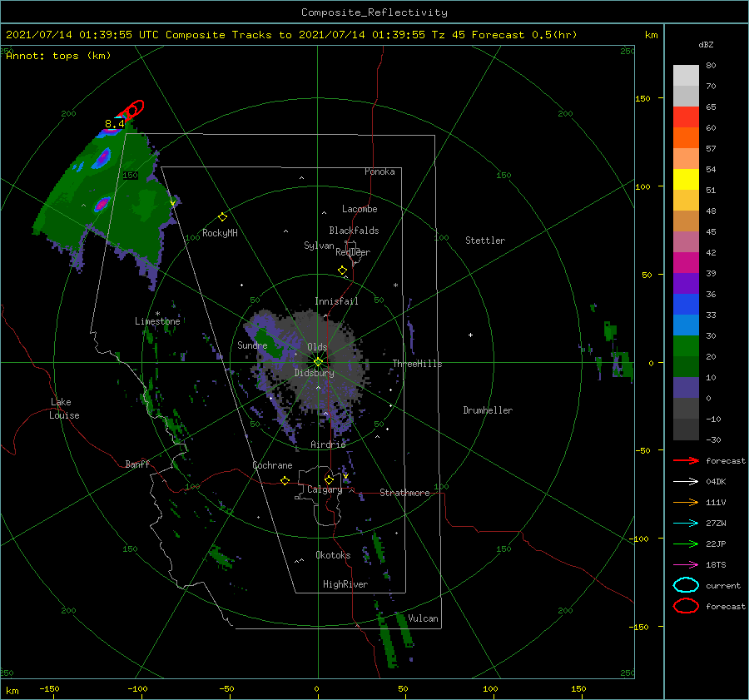
Task: Click the Lacombe city label
Action: (360, 209)
